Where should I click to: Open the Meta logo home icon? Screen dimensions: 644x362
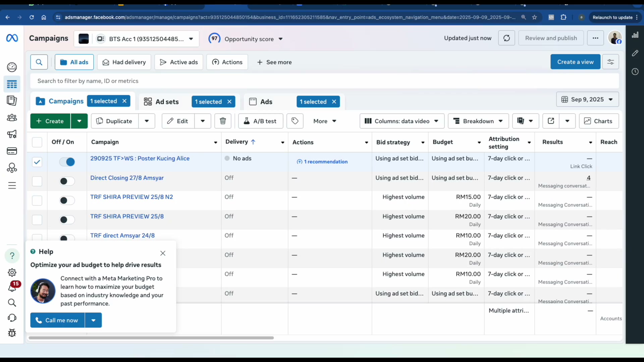click(x=12, y=38)
